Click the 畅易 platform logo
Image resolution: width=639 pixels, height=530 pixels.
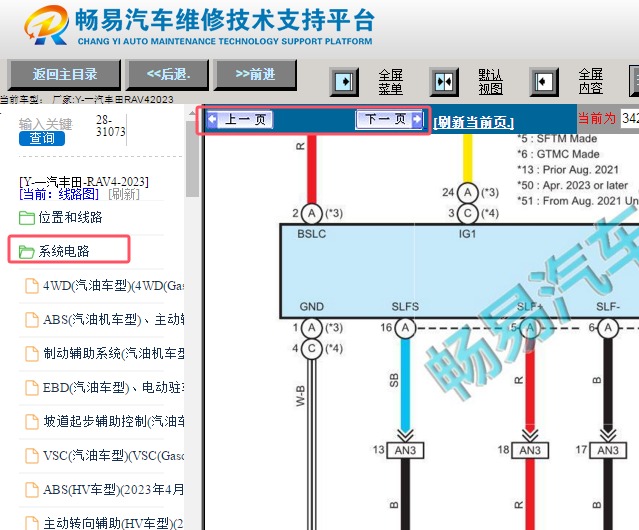click(x=46, y=25)
